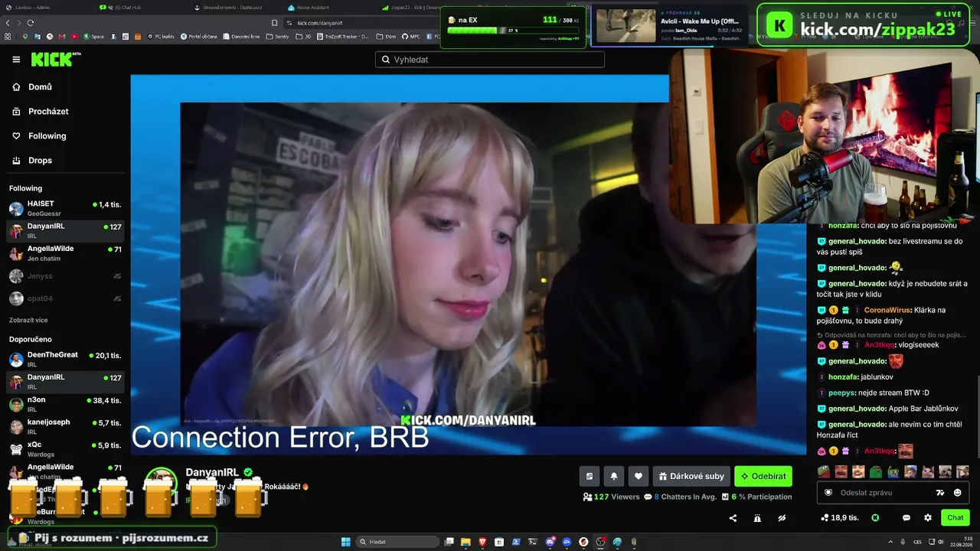Open File Explorer from taskbar
Screen dimensions: 980x551
pos(465,542)
